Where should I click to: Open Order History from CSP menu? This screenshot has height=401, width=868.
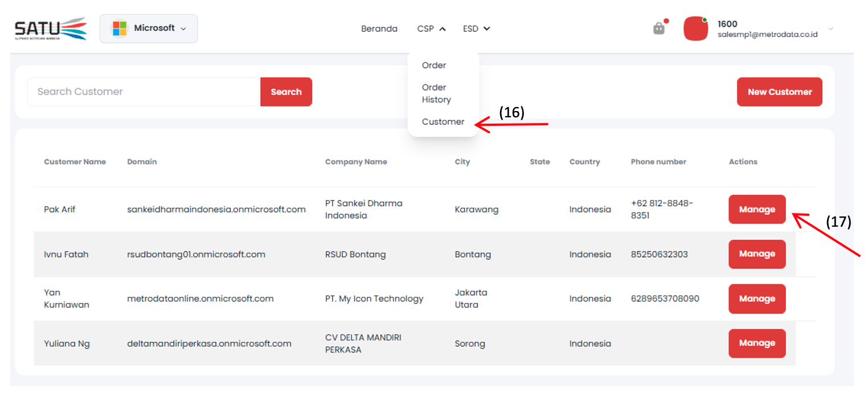[x=436, y=93]
